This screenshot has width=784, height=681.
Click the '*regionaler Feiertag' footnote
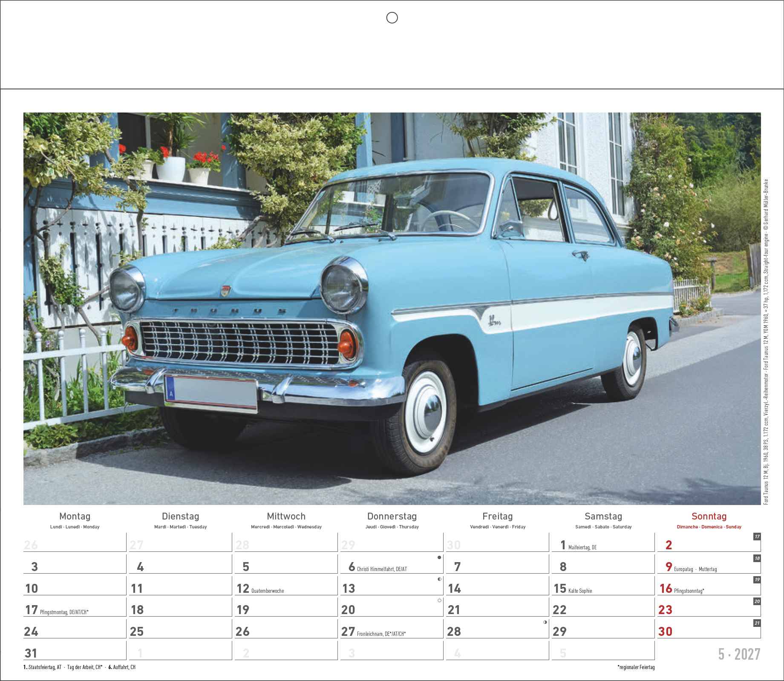tap(636, 667)
